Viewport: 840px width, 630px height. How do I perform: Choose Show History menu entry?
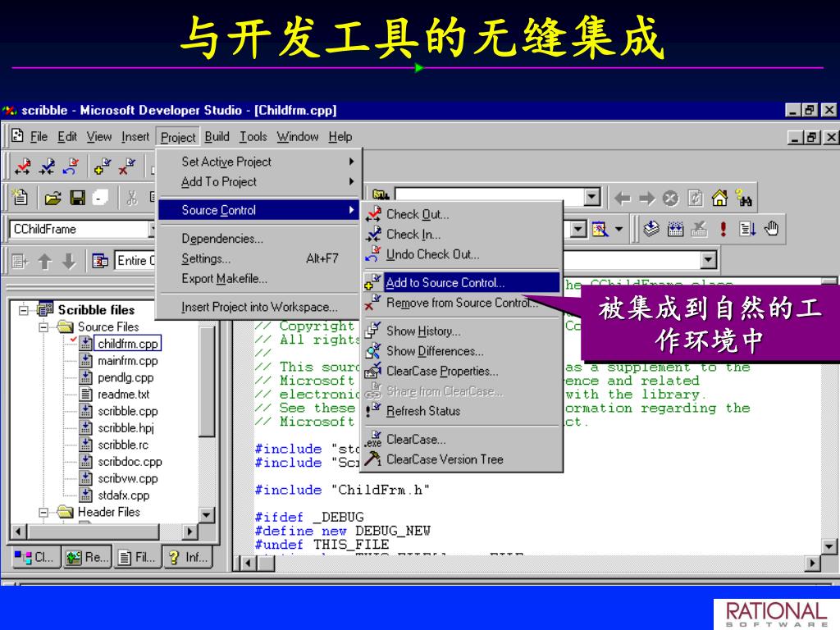tap(461, 331)
